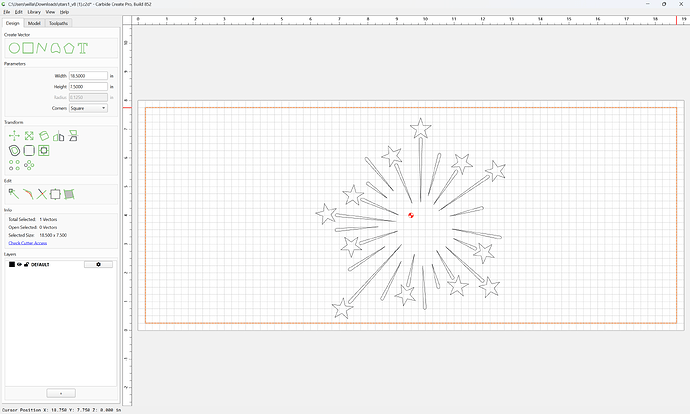Image resolution: width=690 pixels, height=414 pixels.
Task: Minimize the Carbide Create window
Action: click(648, 4)
